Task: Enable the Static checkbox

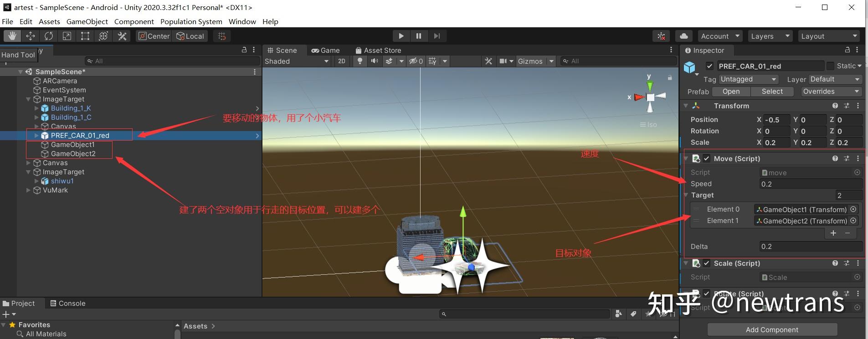Action: (x=831, y=66)
